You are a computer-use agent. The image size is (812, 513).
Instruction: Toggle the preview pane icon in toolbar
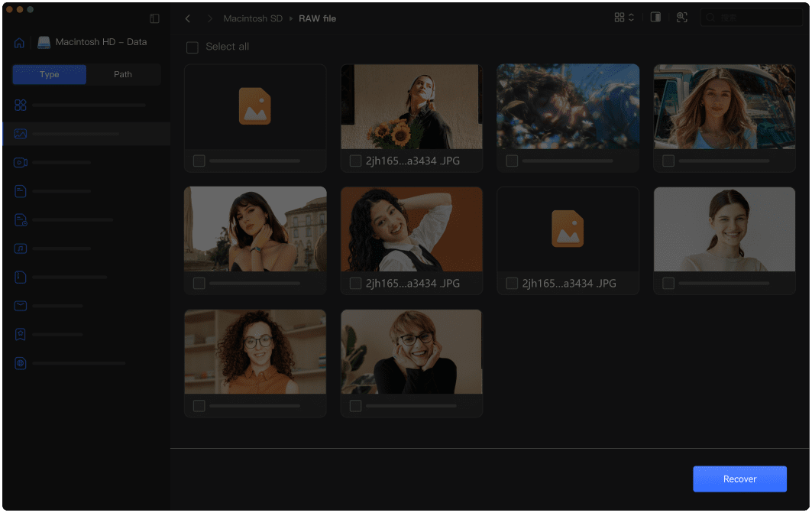[655, 18]
